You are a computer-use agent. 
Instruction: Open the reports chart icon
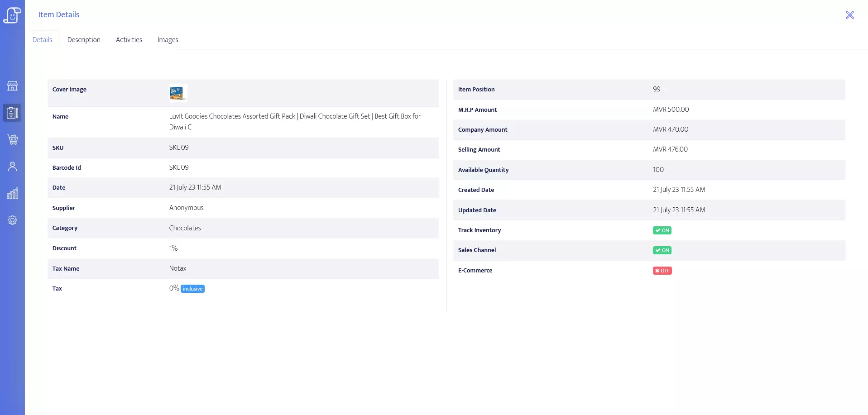click(x=12, y=193)
